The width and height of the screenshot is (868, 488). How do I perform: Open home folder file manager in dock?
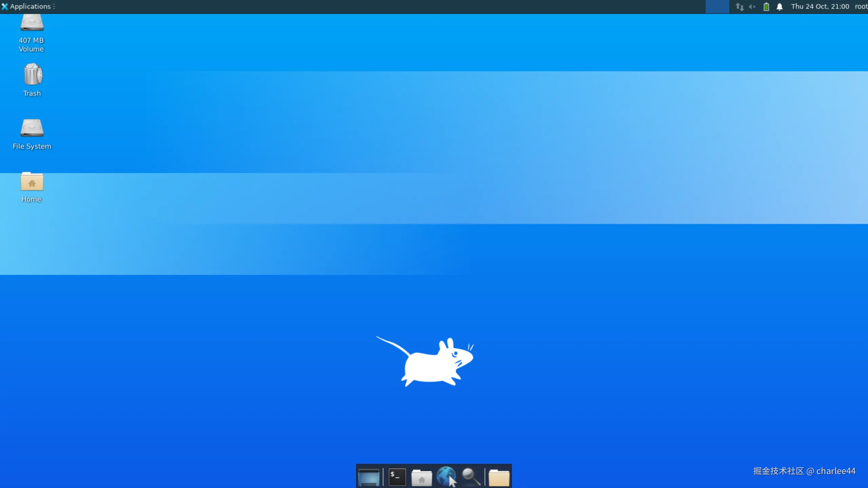pyautogui.click(x=421, y=477)
